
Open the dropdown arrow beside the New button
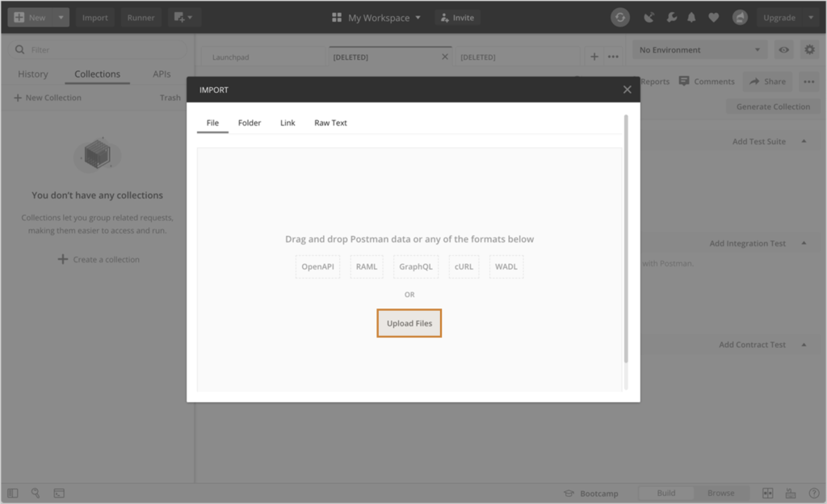point(61,18)
